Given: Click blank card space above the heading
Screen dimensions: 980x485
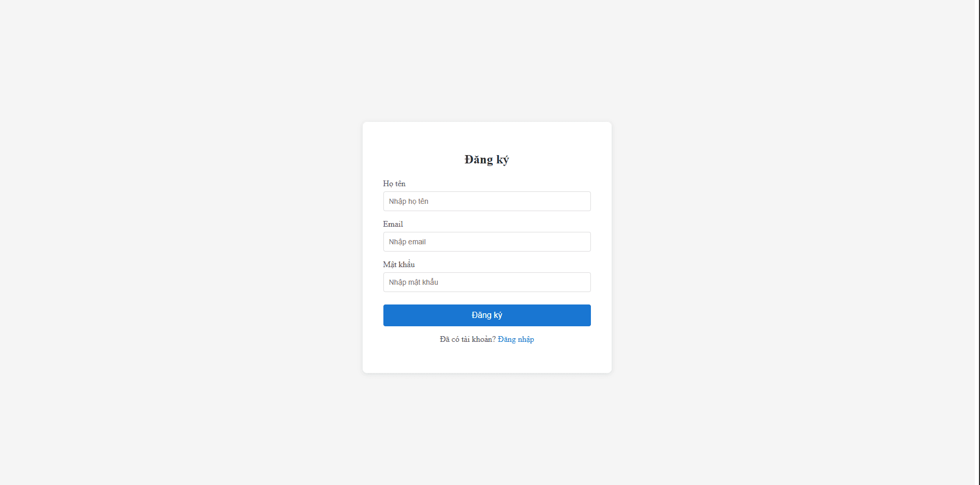Looking at the screenshot, I should [487, 136].
